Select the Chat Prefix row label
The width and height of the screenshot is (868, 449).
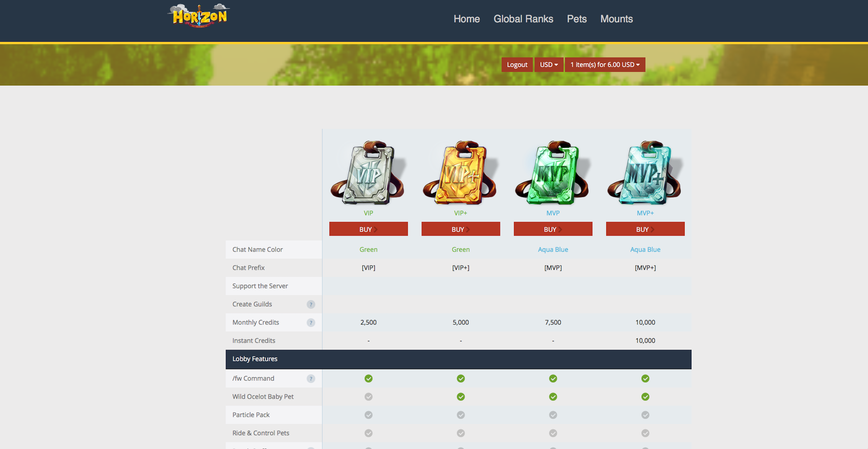pos(248,268)
